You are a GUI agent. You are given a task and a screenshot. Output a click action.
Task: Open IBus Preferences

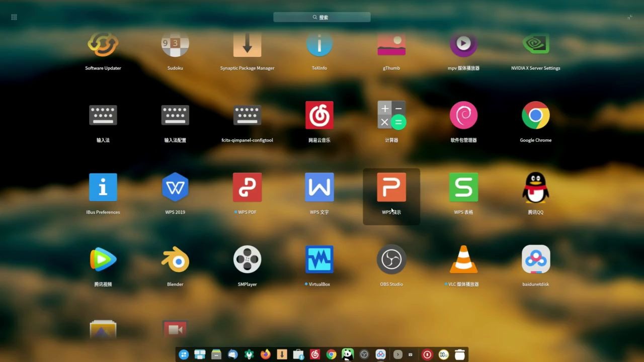click(103, 188)
